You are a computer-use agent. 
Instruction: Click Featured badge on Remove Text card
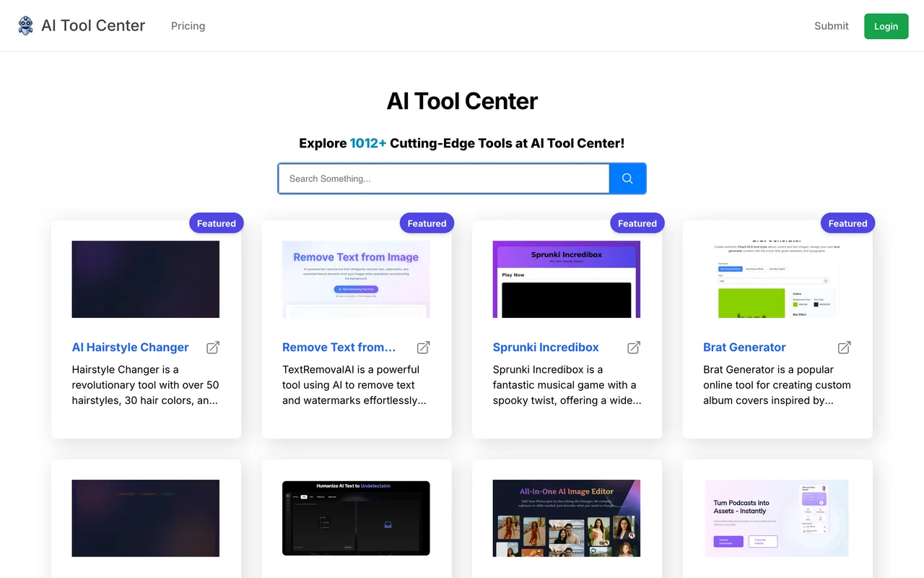427,223
